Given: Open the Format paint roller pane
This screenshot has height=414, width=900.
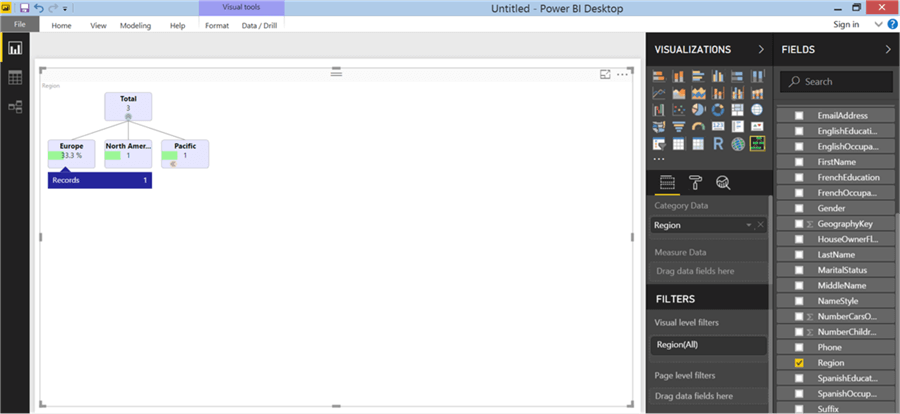Looking at the screenshot, I should tap(695, 183).
